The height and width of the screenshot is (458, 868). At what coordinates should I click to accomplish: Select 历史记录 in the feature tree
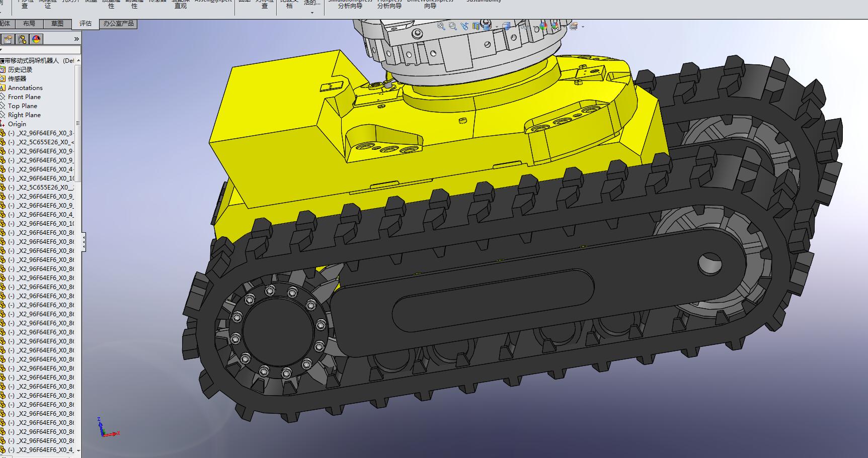[x=20, y=69]
